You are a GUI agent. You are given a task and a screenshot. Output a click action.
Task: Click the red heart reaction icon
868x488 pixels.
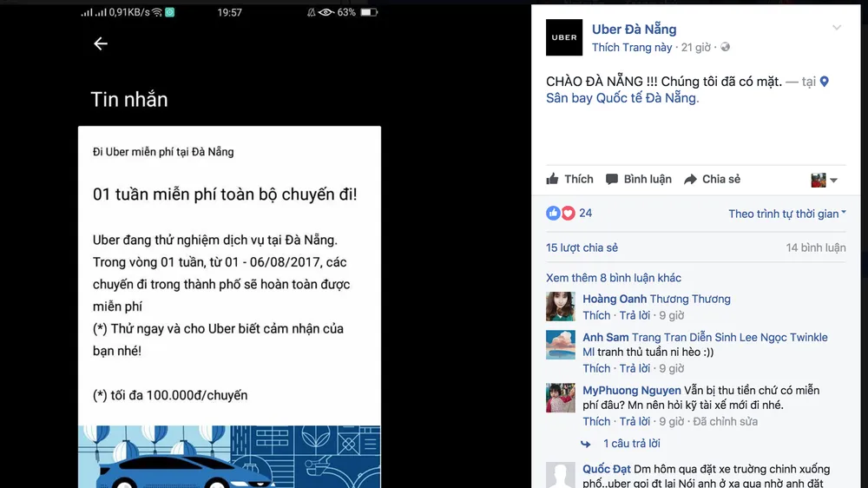click(x=568, y=214)
